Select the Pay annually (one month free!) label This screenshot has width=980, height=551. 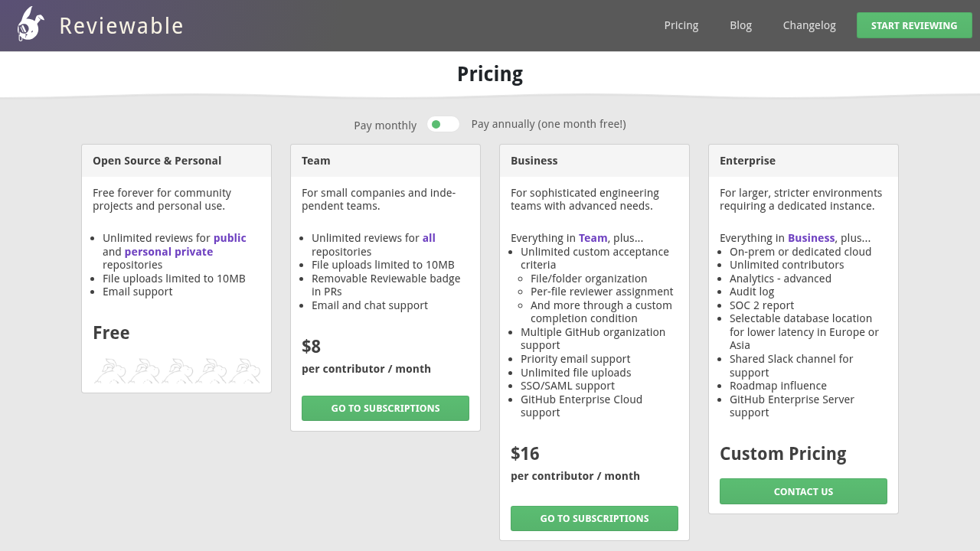(x=549, y=124)
